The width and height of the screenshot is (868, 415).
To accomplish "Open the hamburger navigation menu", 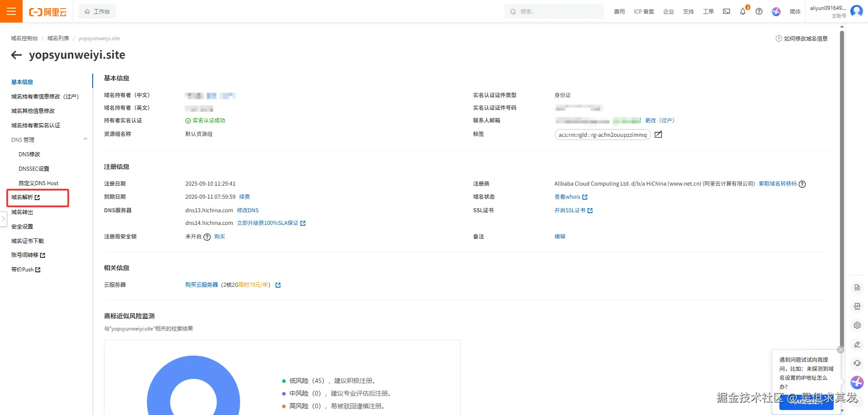I will 11,11.
